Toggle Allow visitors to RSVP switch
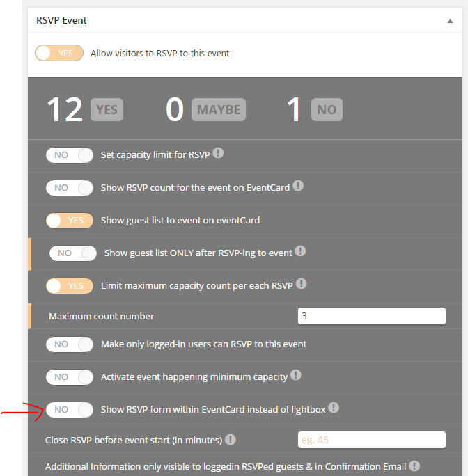The height and width of the screenshot is (476, 468). pyautogui.click(x=59, y=53)
